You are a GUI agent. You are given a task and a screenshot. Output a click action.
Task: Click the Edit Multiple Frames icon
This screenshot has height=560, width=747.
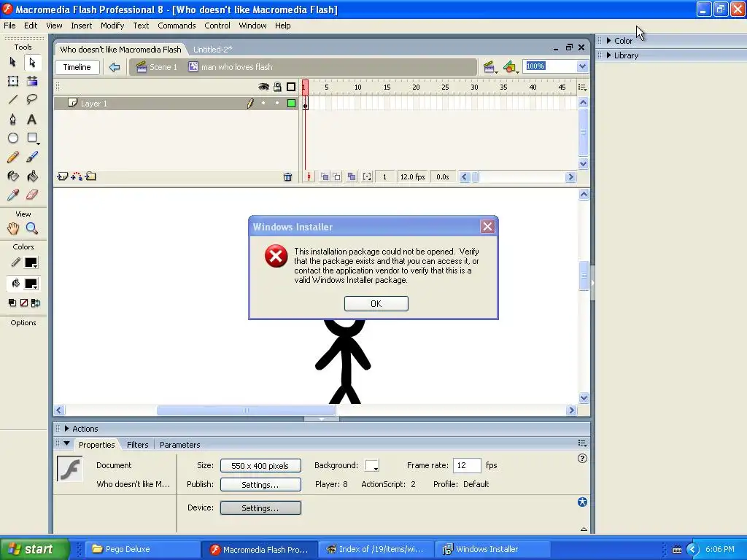pyautogui.click(x=351, y=176)
